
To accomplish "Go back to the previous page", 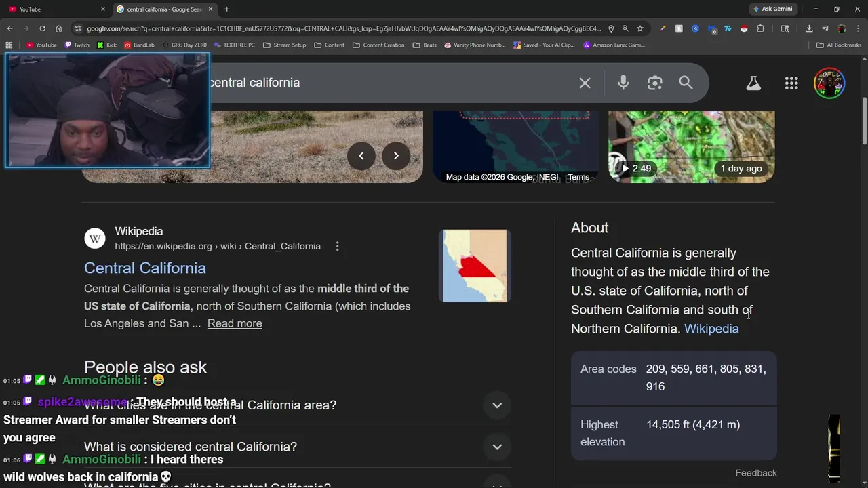I will coord(9,28).
